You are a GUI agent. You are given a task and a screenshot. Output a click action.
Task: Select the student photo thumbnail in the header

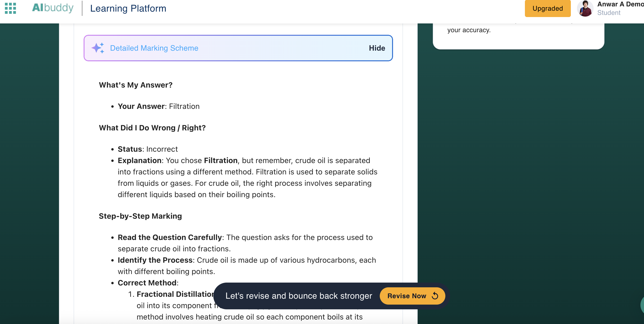click(x=585, y=8)
